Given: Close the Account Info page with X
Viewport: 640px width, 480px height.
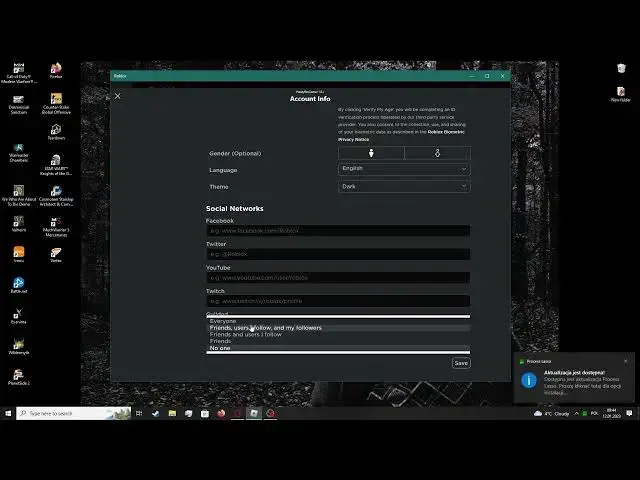Looking at the screenshot, I should 118,96.
